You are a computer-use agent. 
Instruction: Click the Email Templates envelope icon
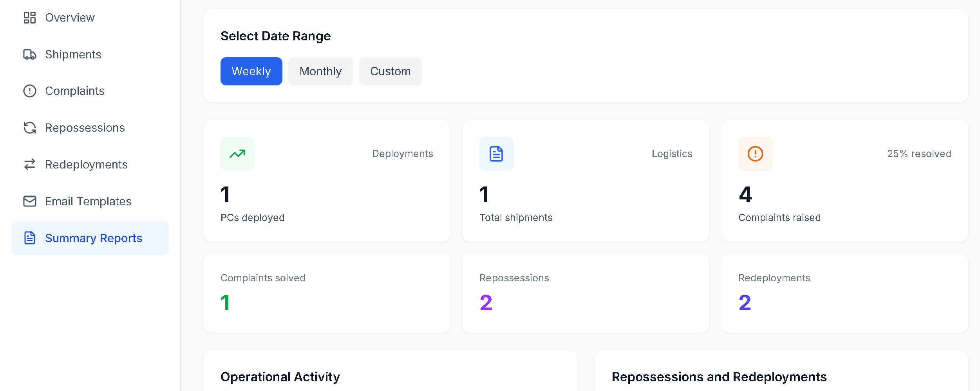[30, 201]
